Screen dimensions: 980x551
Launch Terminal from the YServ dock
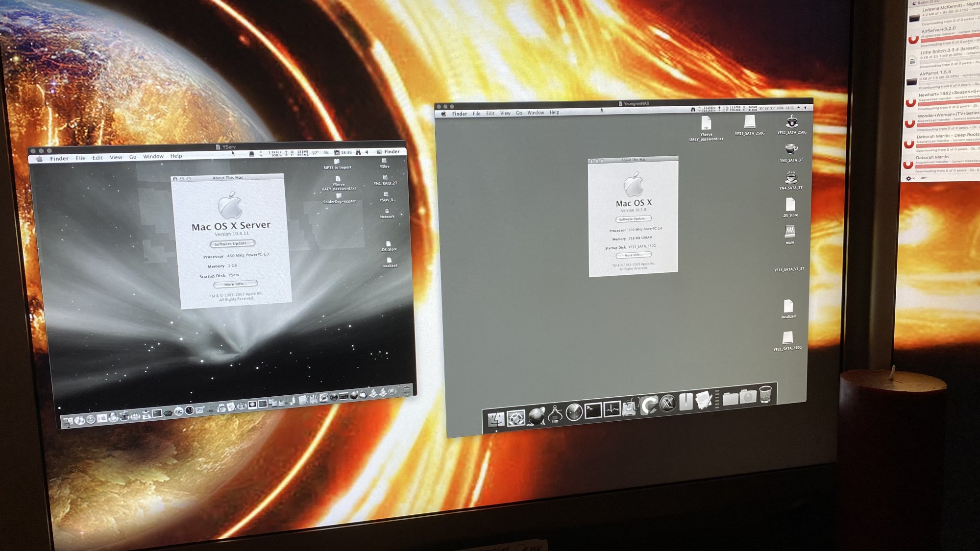click(x=157, y=413)
